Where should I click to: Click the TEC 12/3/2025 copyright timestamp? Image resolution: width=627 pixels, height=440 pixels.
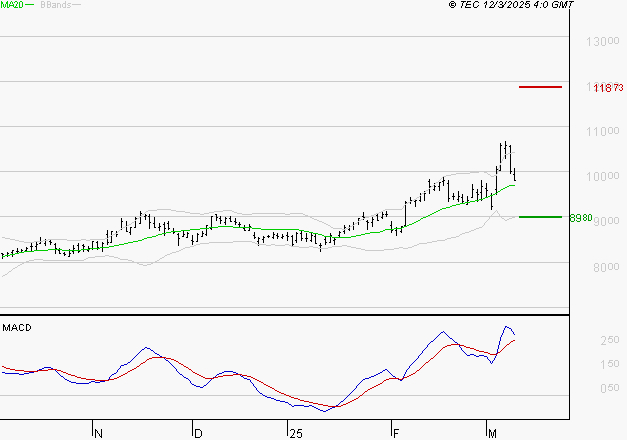[511, 5]
